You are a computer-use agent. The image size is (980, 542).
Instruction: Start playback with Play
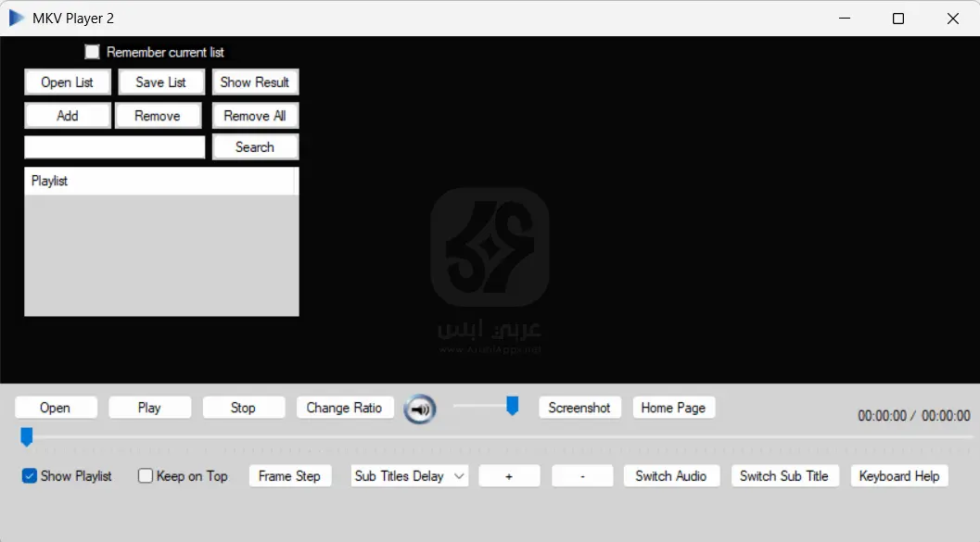(x=149, y=407)
